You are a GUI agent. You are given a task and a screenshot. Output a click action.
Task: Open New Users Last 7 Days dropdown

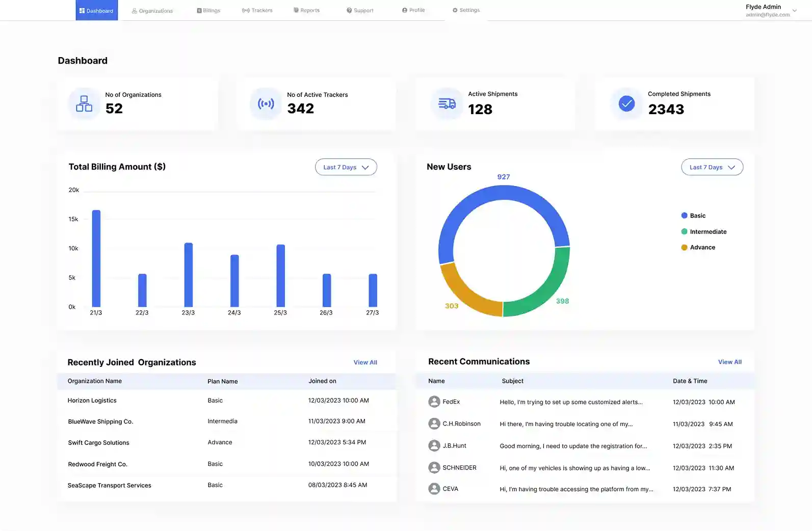click(x=712, y=167)
